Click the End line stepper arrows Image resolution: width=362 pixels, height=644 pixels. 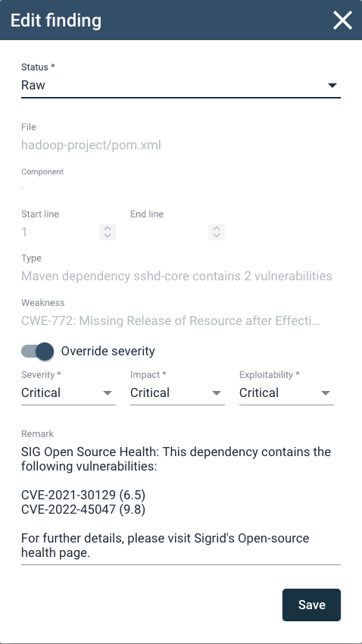(217, 232)
